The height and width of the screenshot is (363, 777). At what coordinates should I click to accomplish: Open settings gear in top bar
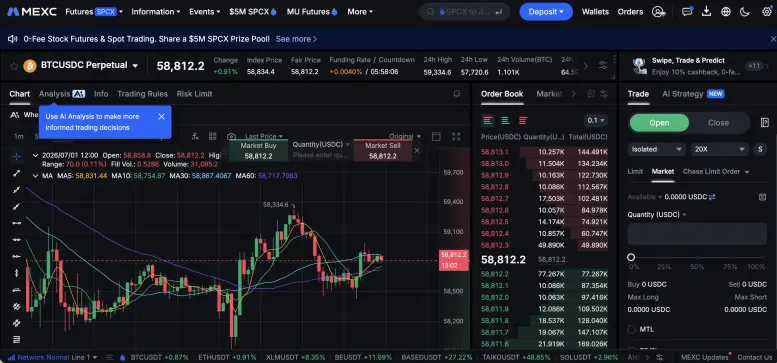click(767, 12)
